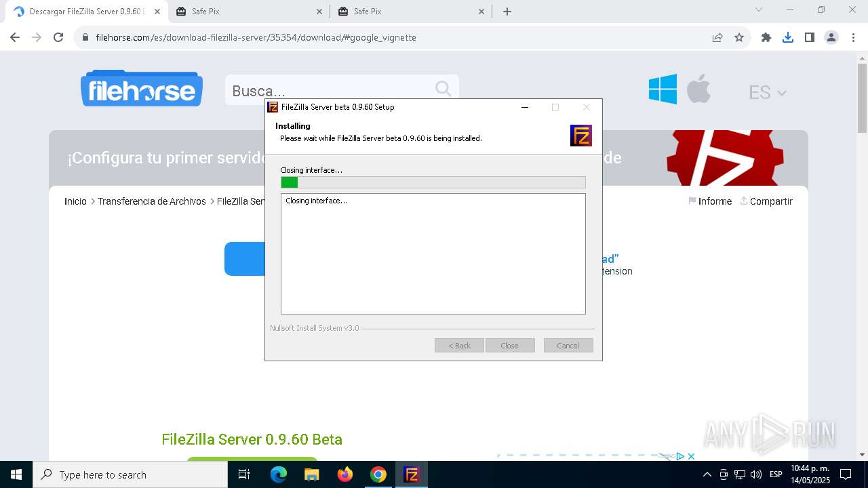Open the Chrome extensions puzzle icon

766,37
